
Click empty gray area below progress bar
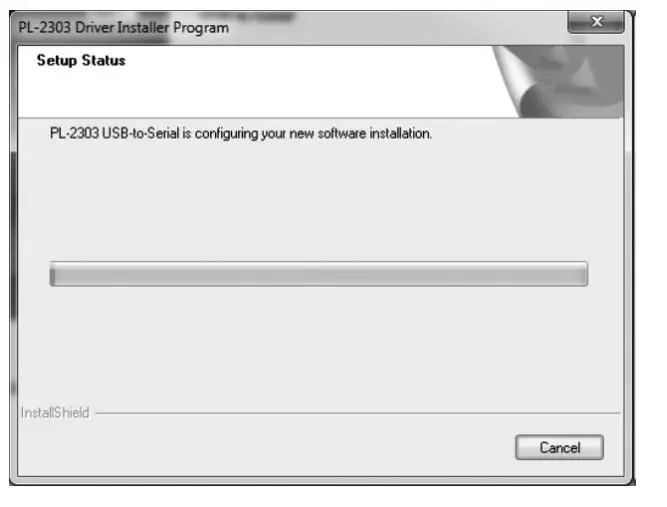click(319, 345)
